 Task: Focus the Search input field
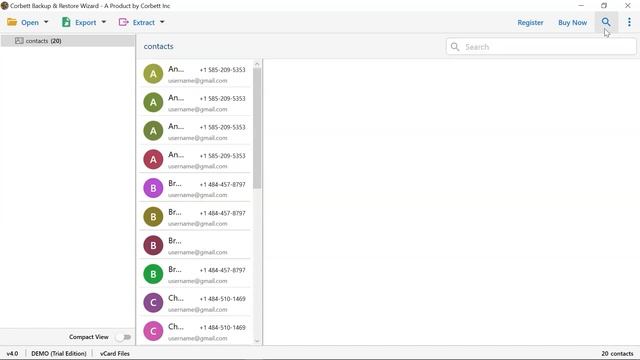(541, 47)
